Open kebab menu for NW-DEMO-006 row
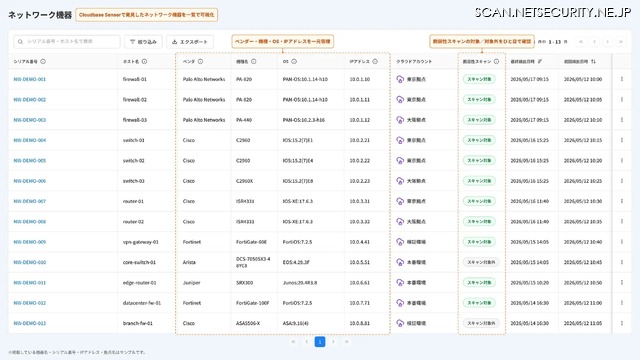The image size is (640, 360). click(622, 181)
